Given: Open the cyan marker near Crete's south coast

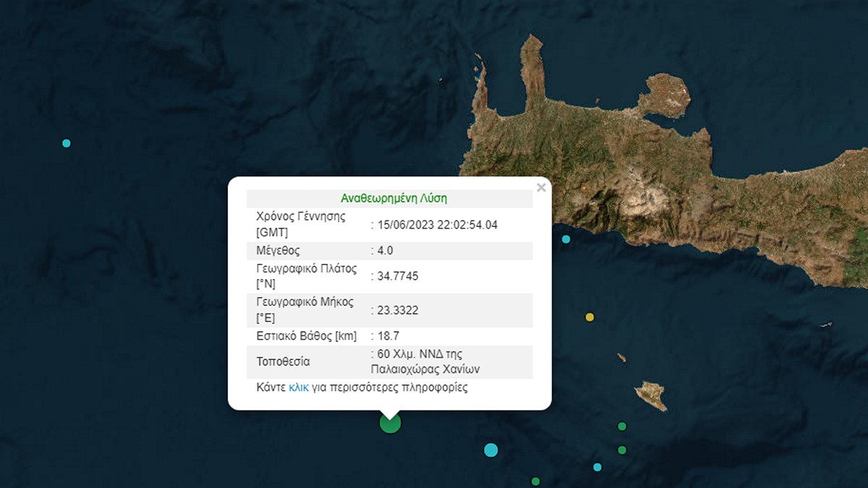Looking at the screenshot, I should click(x=566, y=239).
